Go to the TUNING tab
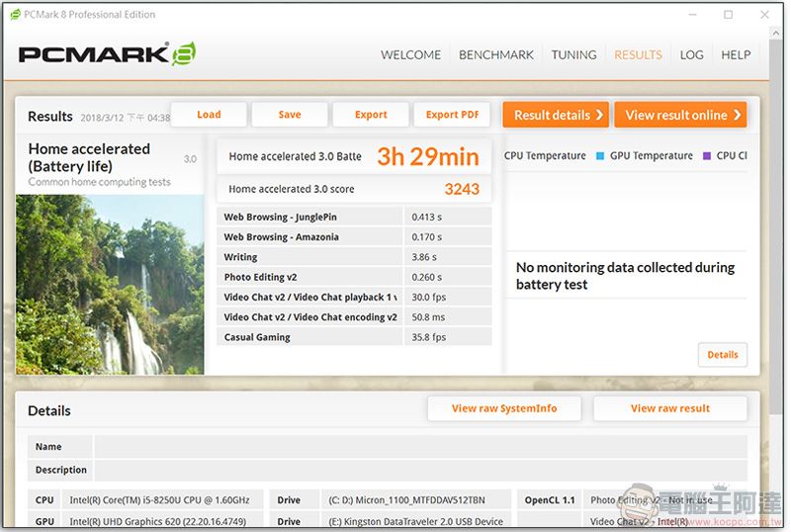This screenshot has height=532, width=791. pos(573,55)
